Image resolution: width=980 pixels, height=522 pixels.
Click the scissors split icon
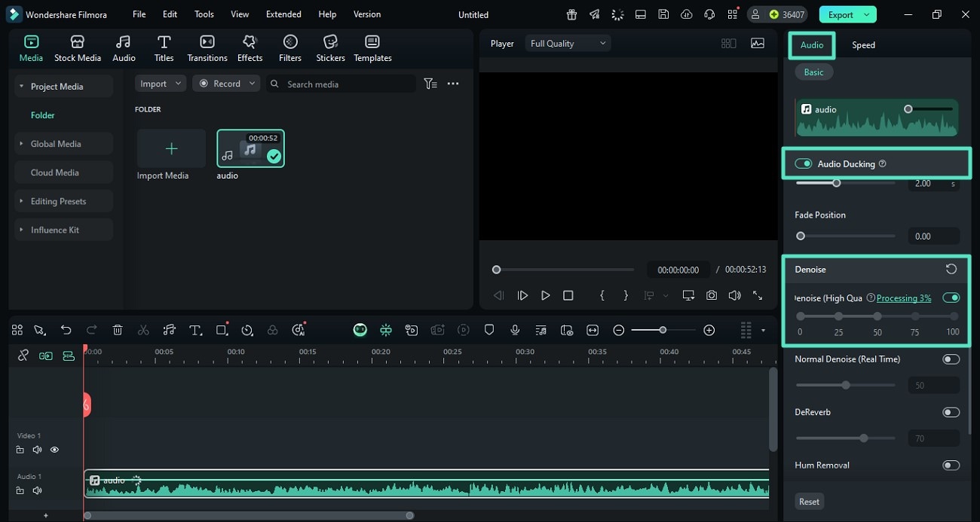(x=143, y=330)
